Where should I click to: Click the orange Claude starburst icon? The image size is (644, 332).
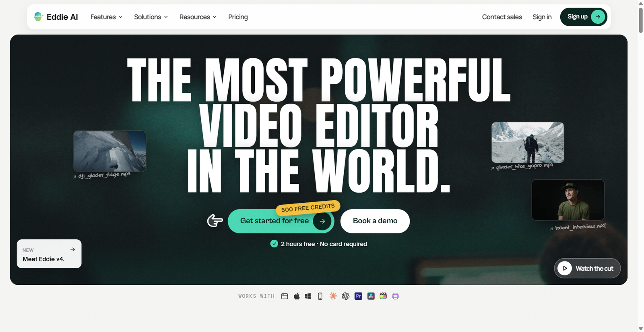point(333,296)
